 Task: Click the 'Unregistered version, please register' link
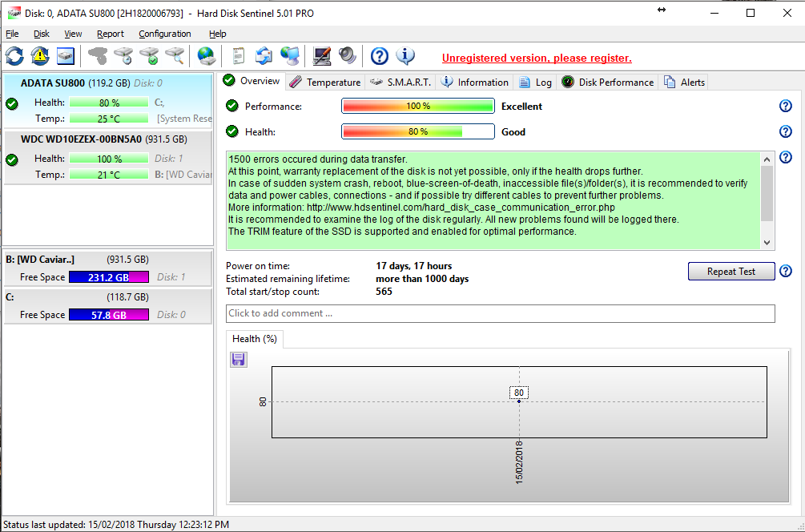coord(537,58)
